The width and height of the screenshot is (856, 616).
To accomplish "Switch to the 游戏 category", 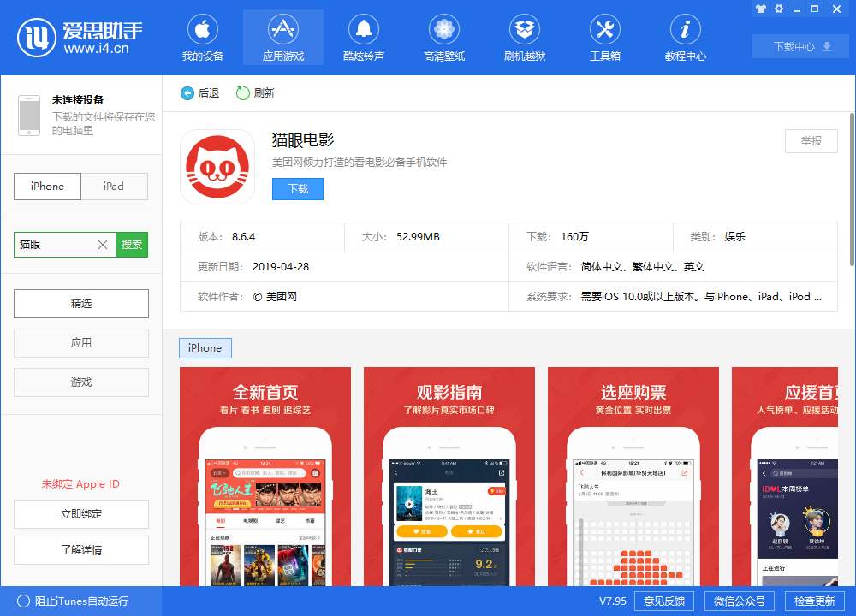I will pos(80,382).
